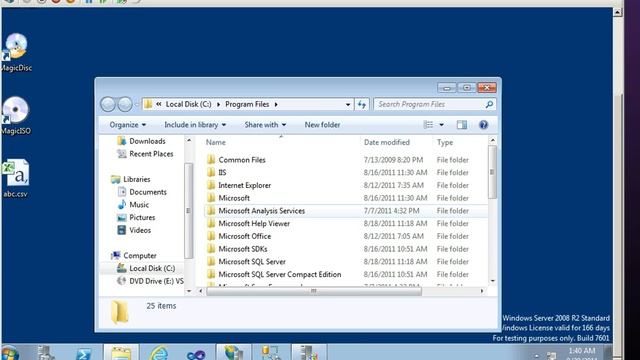
Task: Click the Explorer Forward arrow button
Action: pos(125,104)
